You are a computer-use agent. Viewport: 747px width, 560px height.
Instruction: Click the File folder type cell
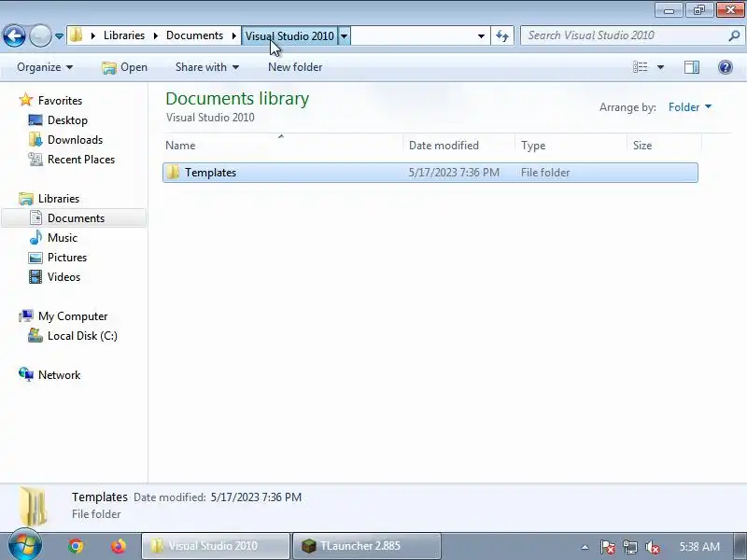pyautogui.click(x=545, y=173)
